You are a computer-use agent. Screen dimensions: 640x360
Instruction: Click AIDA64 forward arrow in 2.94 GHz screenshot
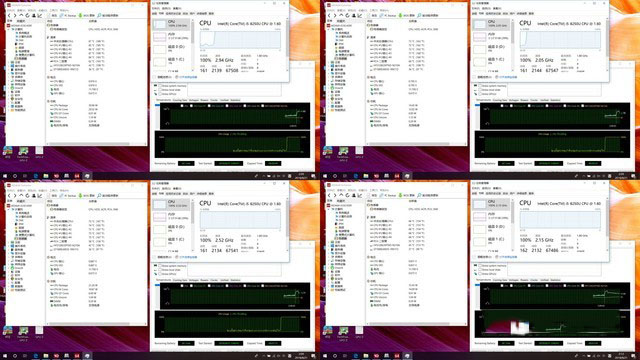click(x=15, y=16)
